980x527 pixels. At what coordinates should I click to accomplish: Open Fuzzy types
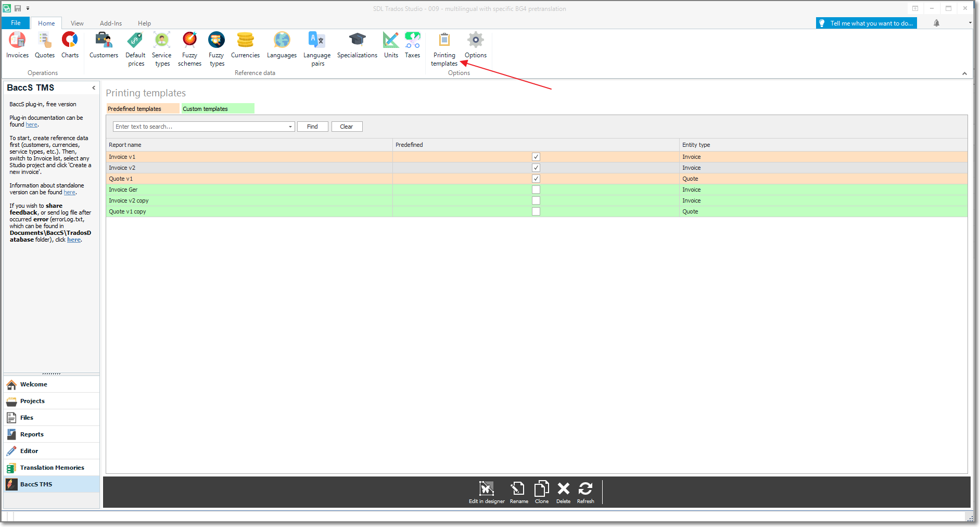tap(217, 49)
